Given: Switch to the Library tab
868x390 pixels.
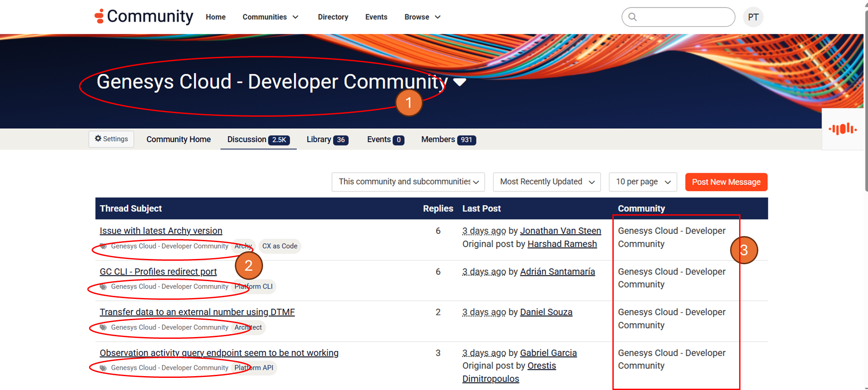Looking at the screenshot, I should 327,139.
